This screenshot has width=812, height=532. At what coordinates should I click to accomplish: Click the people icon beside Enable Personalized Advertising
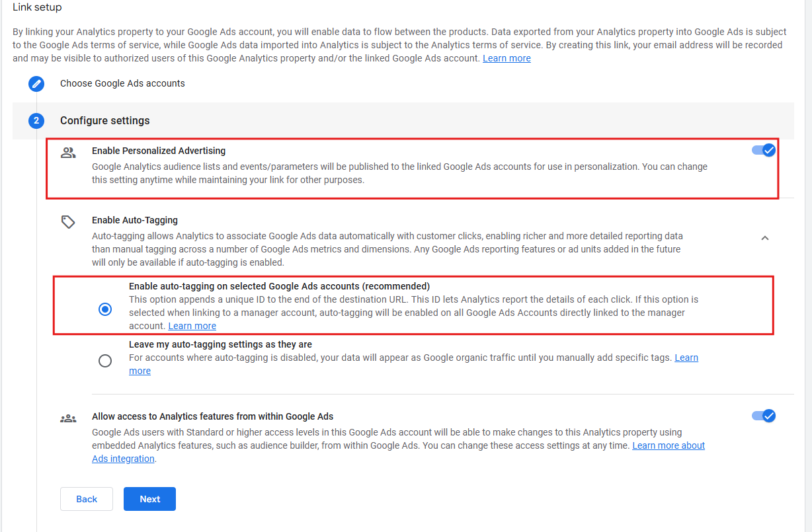[x=68, y=153]
